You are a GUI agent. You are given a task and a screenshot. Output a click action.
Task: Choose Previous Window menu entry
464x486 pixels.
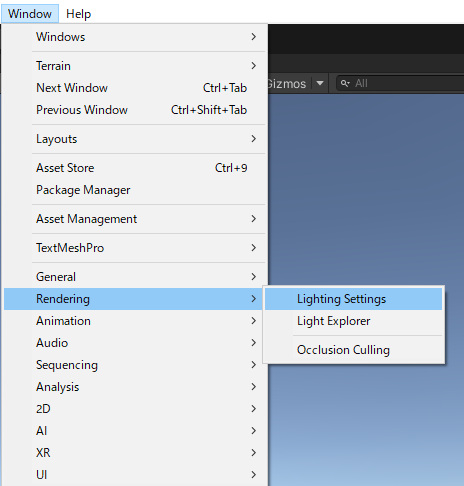(x=134, y=110)
